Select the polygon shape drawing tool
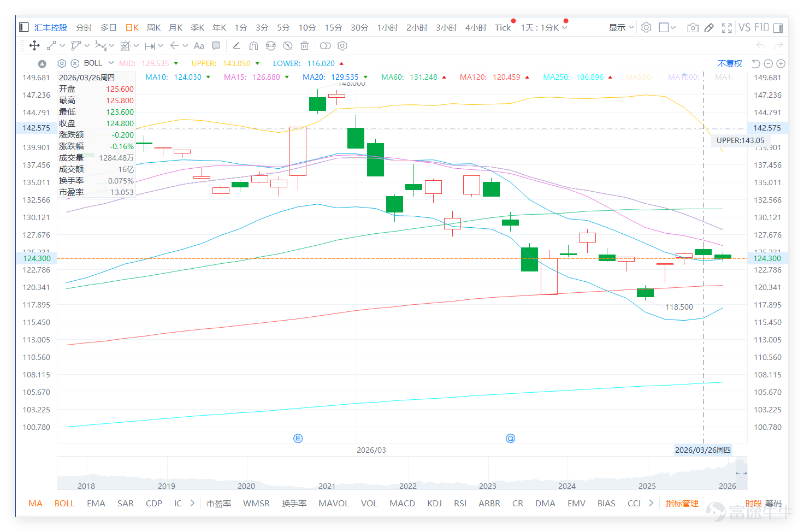The height and width of the screenshot is (532, 804). (76, 46)
